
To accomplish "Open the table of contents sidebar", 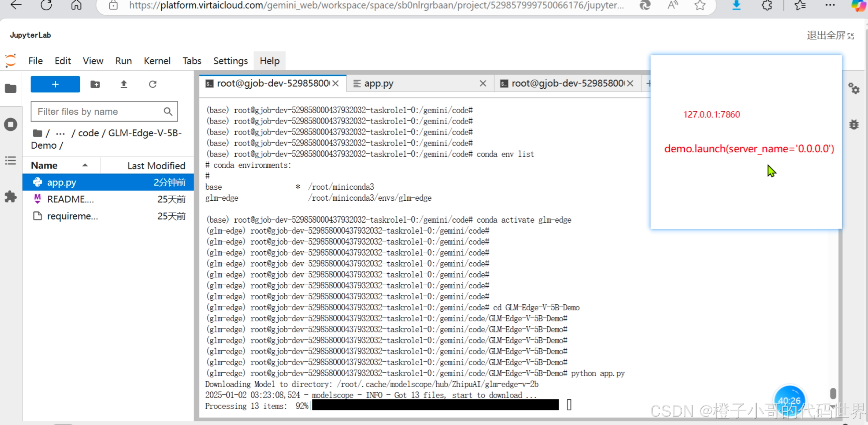I will coord(11,160).
